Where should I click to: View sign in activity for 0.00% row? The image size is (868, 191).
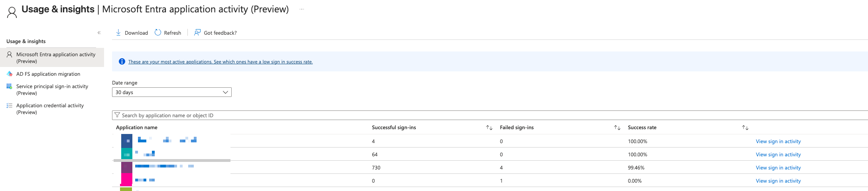click(x=778, y=181)
